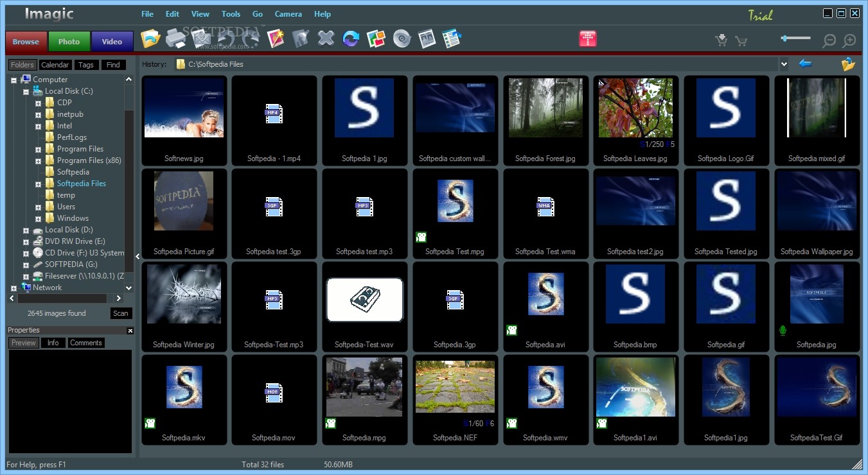868x475 pixels.
Task: Click the delete X toolbar icon
Action: [326, 39]
